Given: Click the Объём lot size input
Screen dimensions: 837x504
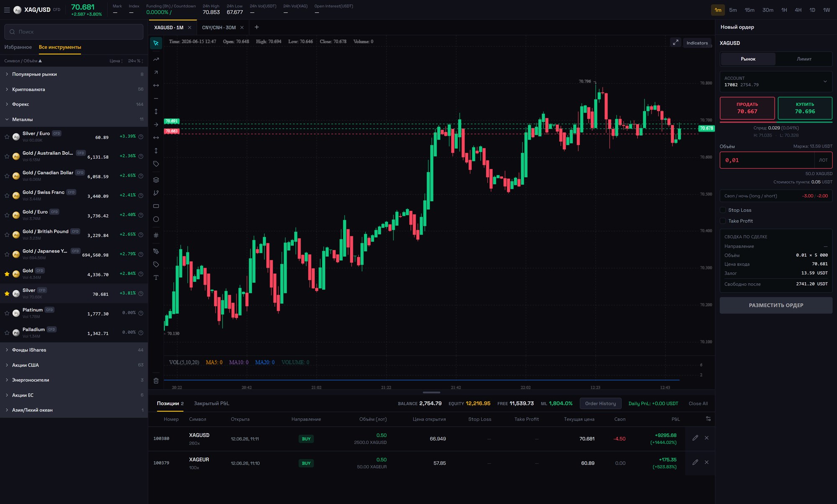Looking at the screenshot, I should [x=767, y=160].
